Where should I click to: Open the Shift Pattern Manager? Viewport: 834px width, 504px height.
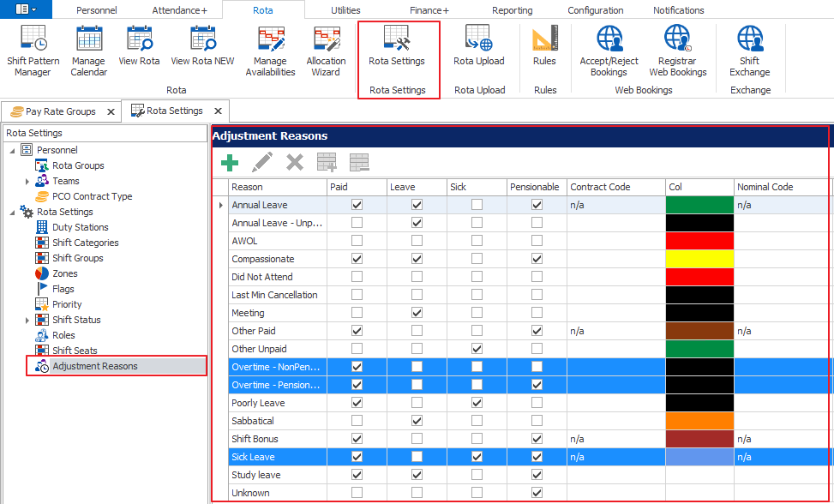click(33, 51)
